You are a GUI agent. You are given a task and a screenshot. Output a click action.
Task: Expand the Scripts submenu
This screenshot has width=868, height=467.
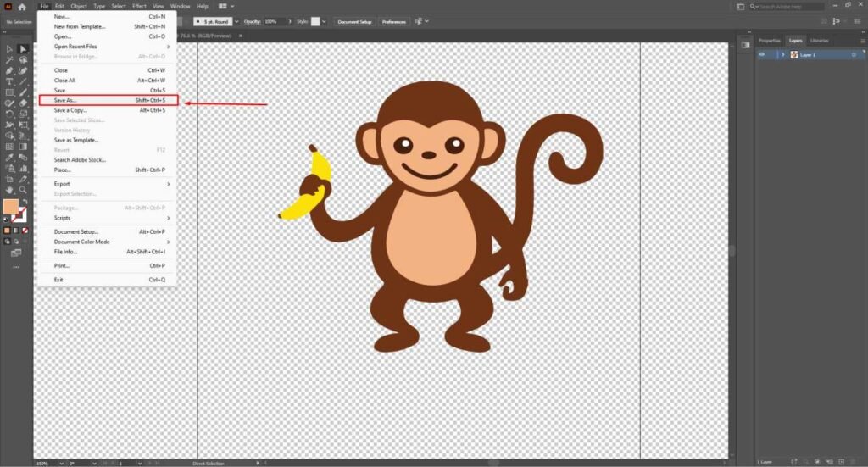point(108,218)
